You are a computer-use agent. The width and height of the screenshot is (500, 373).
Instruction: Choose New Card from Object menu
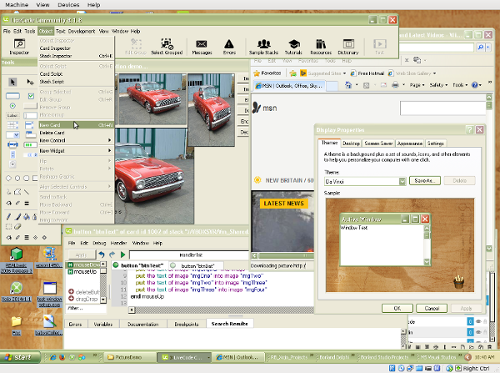click(x=76, y=125)
